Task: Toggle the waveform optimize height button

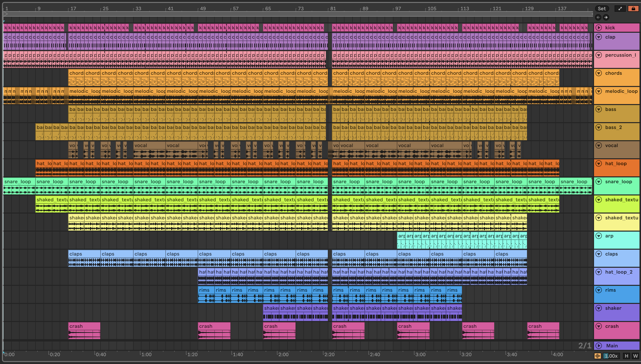Action: [x=597, y=356]
